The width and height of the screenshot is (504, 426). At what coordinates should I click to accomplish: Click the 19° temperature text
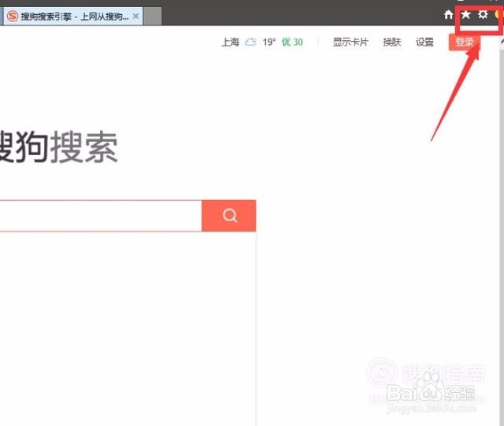coord(269,42)
